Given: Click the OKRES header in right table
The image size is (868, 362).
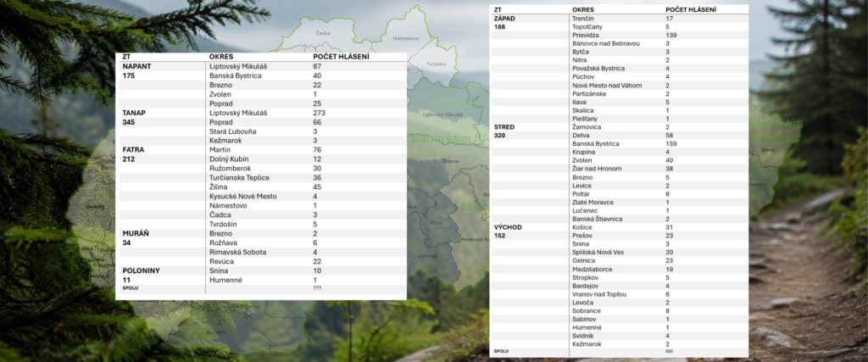Looking at the screenshot, I should [x=583, y=10].
